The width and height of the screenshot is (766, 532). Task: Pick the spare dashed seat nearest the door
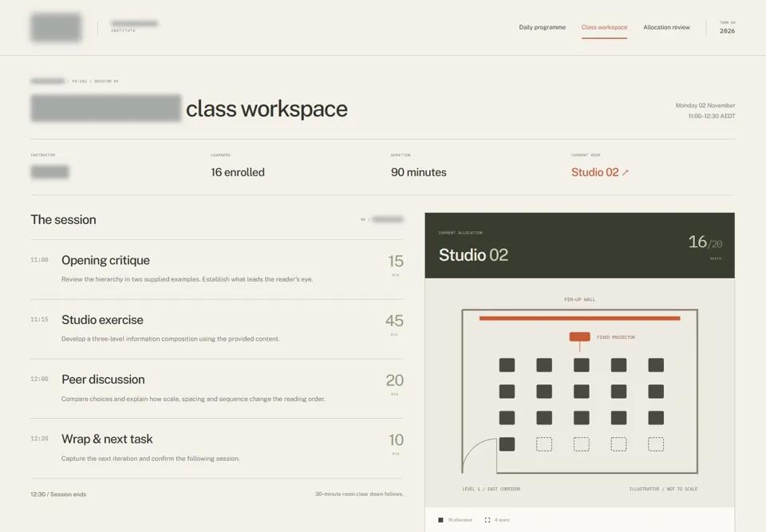544,444
